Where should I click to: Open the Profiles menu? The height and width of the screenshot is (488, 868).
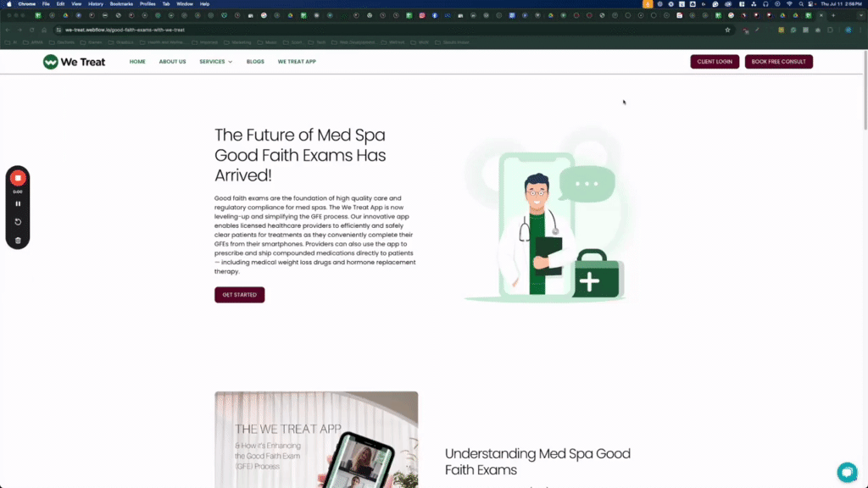[x=147, y=4]
